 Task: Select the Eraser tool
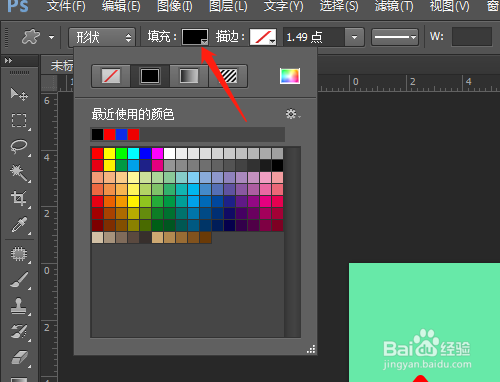click(x=19, y=358)
